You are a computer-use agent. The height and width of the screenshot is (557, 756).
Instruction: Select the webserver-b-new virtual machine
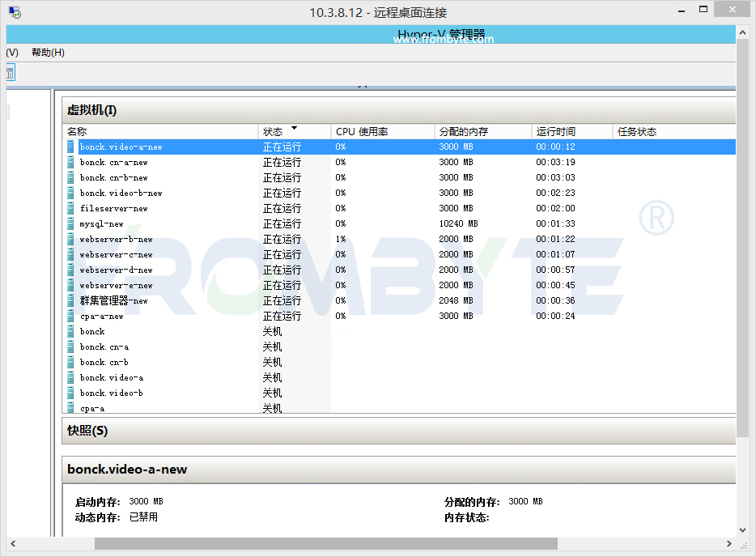399,239
